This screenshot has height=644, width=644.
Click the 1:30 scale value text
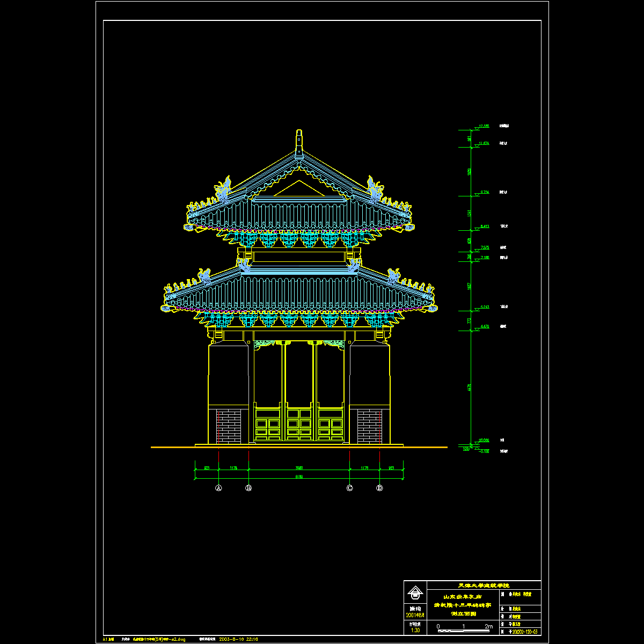pos(415,630)
